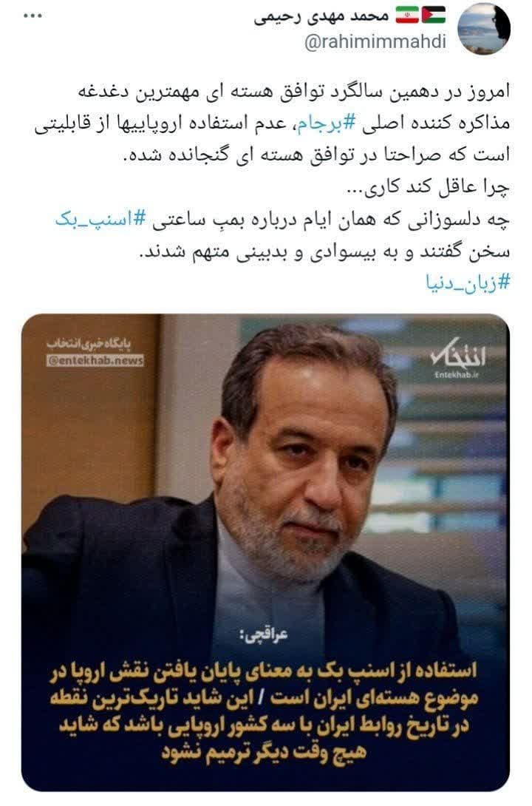Click the Iran flag emoji beside the name
The height and width of the screenshot is (806, 532).
(406, 16)
